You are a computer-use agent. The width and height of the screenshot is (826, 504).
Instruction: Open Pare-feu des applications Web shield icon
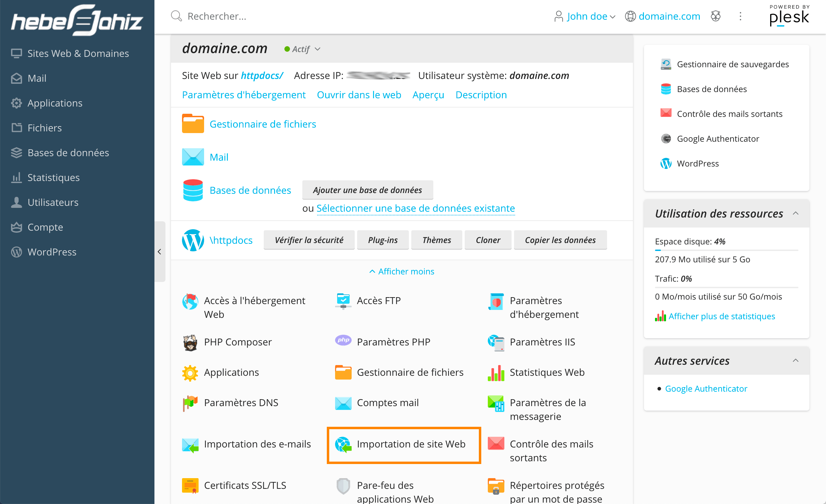click(x=343, y=486)
